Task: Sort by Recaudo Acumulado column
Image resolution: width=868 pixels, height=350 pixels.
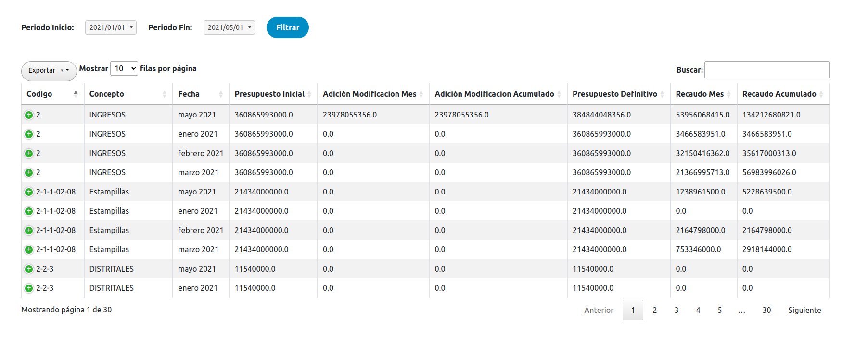Action: pos(783,94)
